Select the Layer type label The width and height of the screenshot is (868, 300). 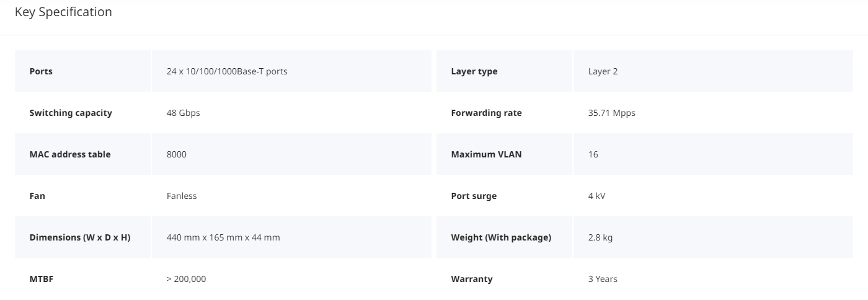(x=474, y=71)
